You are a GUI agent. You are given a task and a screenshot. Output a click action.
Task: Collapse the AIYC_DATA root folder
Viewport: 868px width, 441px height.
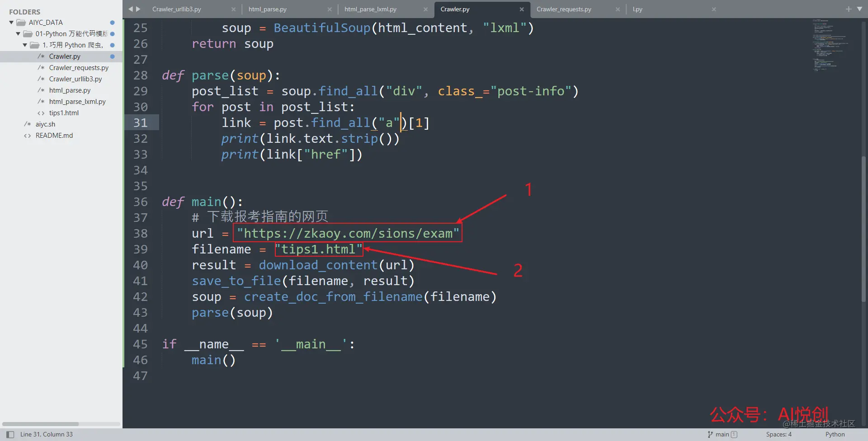(x=11, y=23)
